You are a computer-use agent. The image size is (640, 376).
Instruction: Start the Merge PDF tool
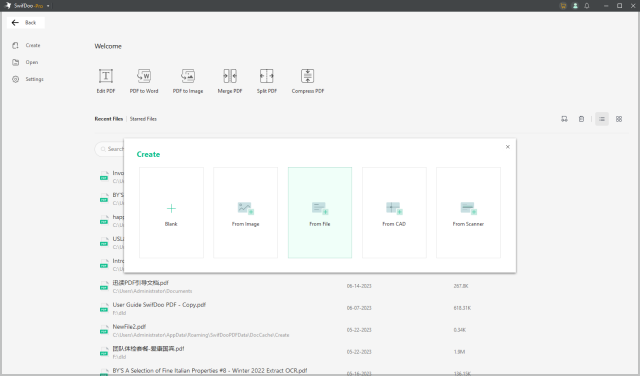(x=230, y=81)
